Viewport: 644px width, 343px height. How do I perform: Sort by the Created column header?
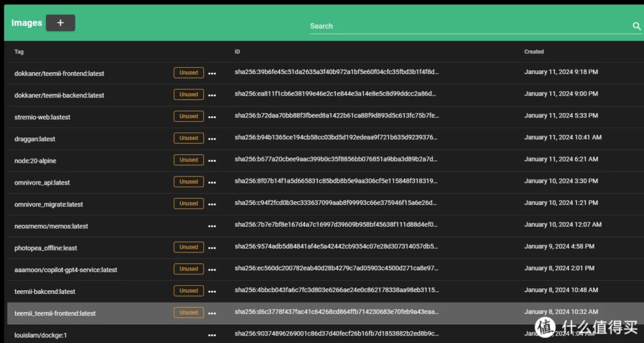(534, 52)
